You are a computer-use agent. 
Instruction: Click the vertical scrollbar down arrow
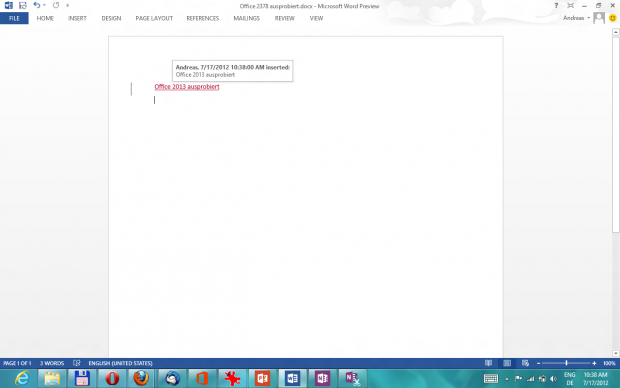point(616,353)
